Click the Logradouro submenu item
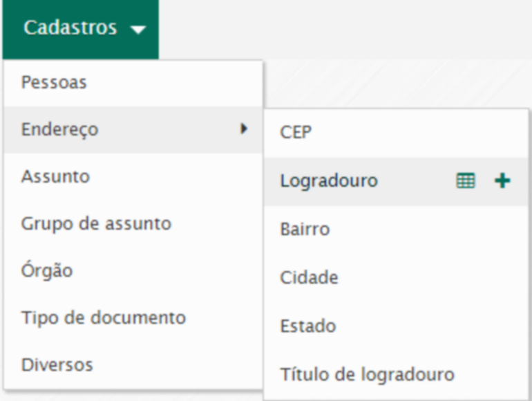The width and height of the screenshot is (532, 401). tap(330, 181)
